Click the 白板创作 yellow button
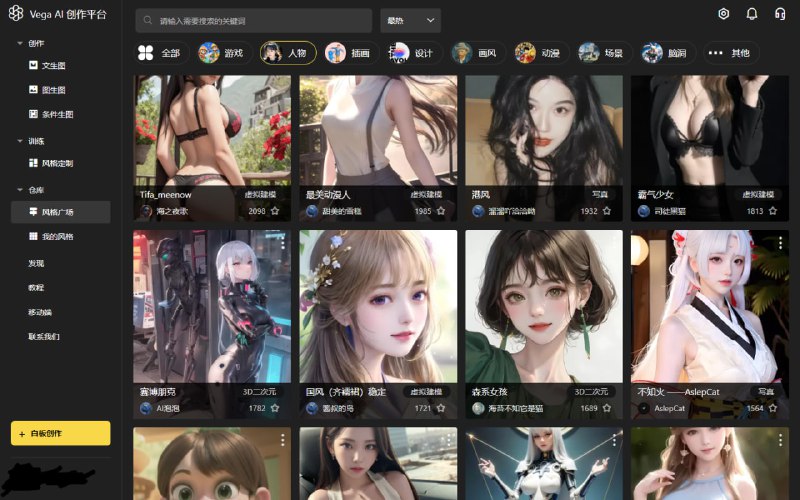The image size is (800, 500). pos(61,433)
